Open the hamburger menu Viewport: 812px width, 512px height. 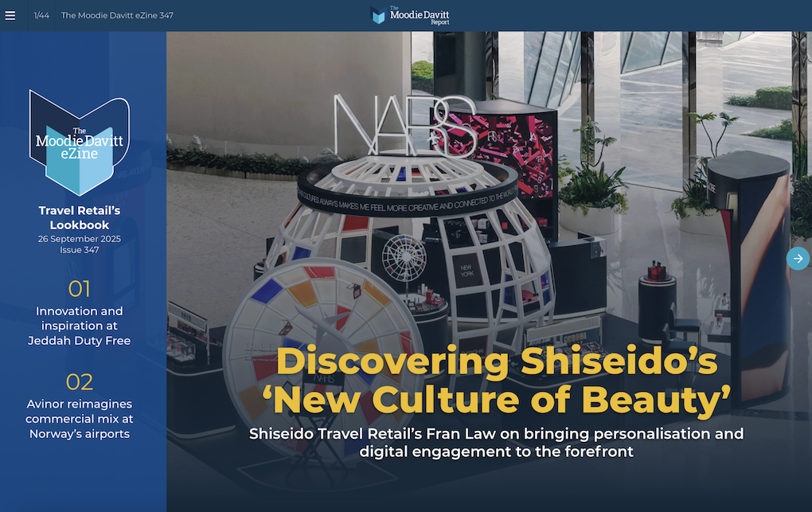point(10,16)
